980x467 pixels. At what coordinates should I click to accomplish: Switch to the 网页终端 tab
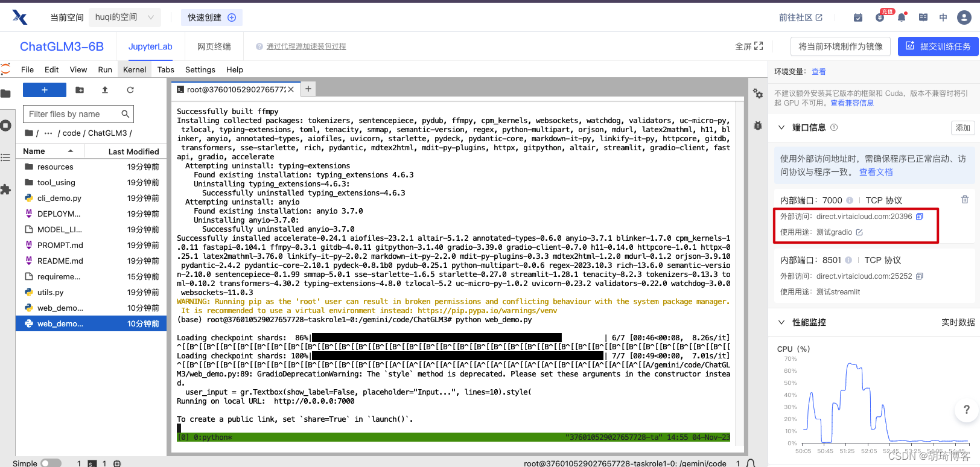pos(214,46)
